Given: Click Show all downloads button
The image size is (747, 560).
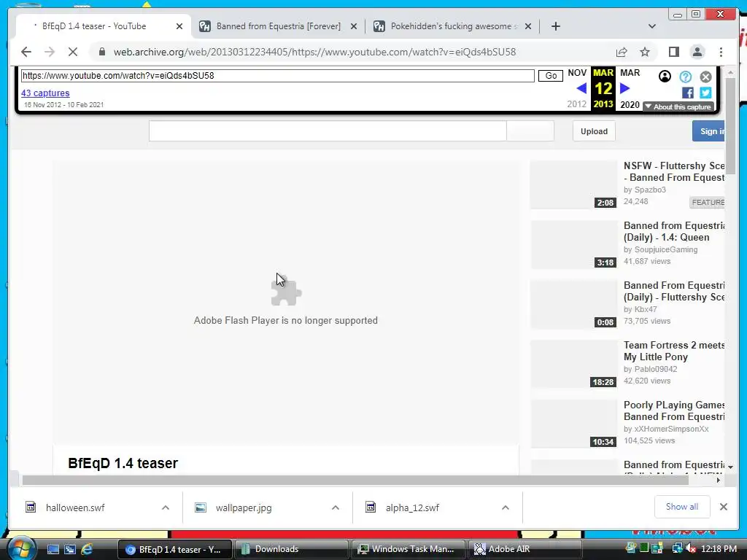Looking at the screenshot, I should click(x=682, y=507).
